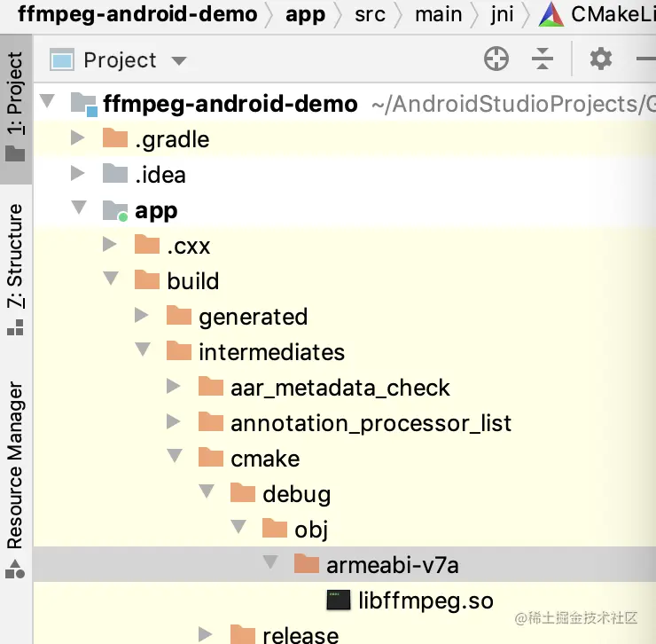Select the generated folder row
The width and height of the screenshot is (656, 644).
pos(344,316)
